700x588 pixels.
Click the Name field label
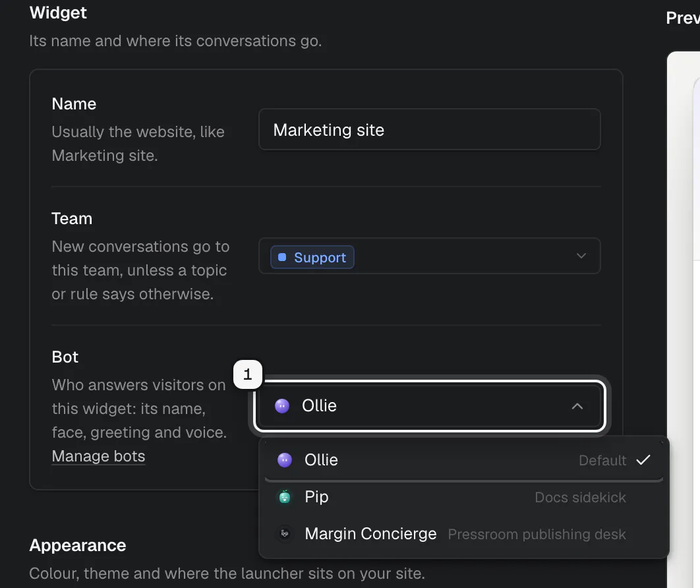click(74, 103)
